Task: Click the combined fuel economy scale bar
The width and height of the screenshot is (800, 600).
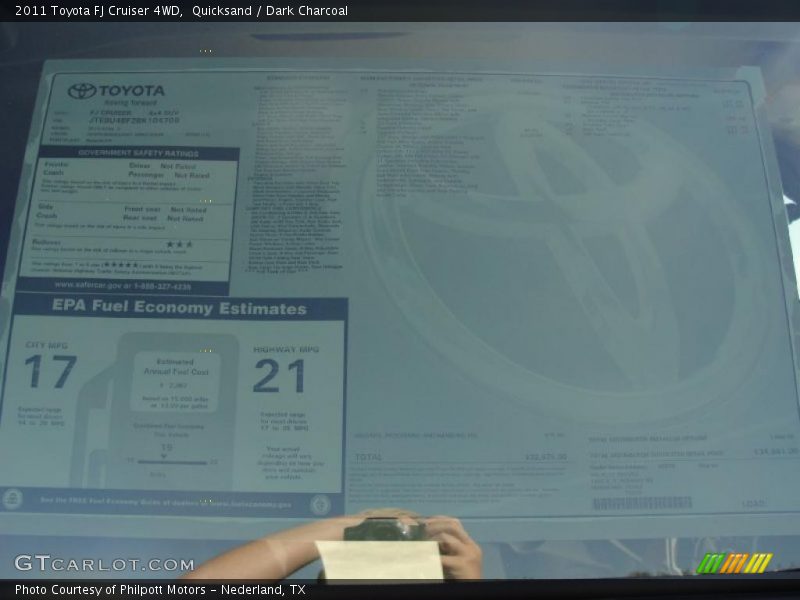Action: 172,463
